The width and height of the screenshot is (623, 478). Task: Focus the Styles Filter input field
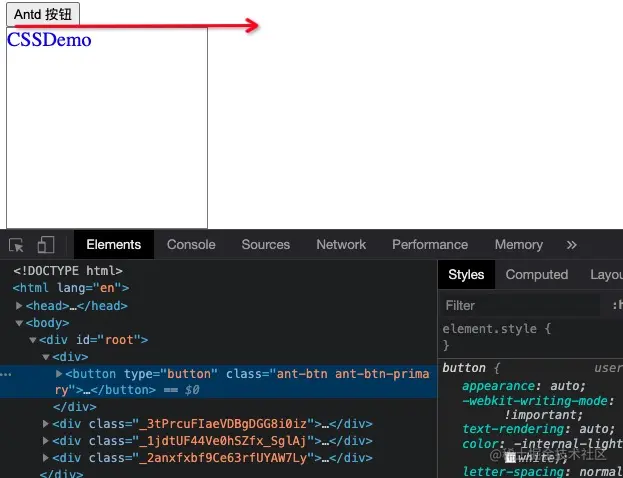coord(521,306)
